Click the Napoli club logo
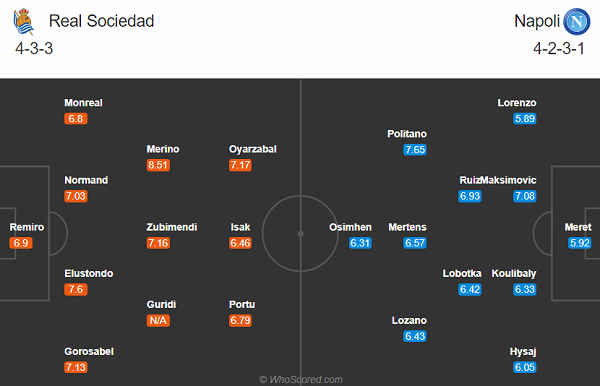Viewport: 600px width, 386px height. (x=577, y=21)
